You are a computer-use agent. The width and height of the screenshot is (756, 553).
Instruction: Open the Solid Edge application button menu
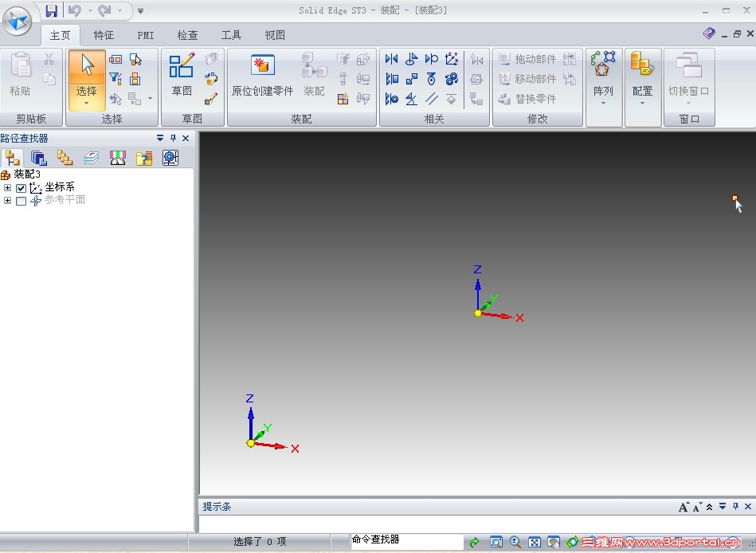tap(17, 21)
